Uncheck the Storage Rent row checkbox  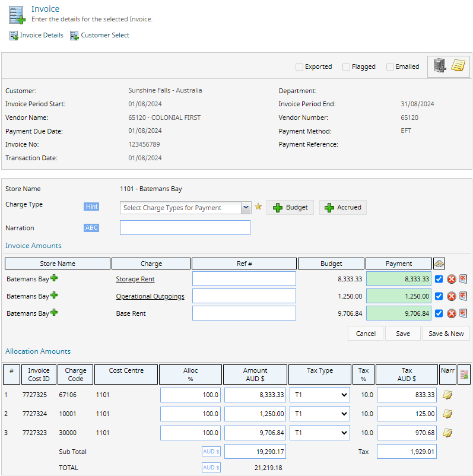coord(439,279)
